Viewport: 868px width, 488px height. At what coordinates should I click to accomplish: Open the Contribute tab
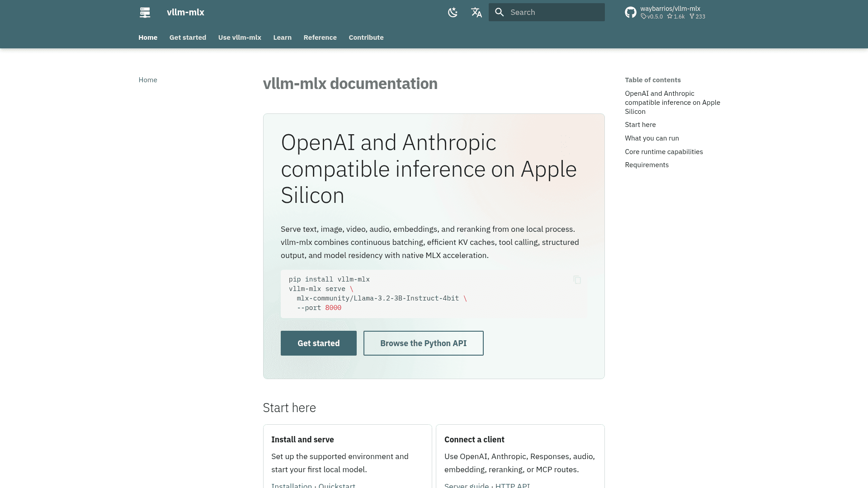[366, 38]
